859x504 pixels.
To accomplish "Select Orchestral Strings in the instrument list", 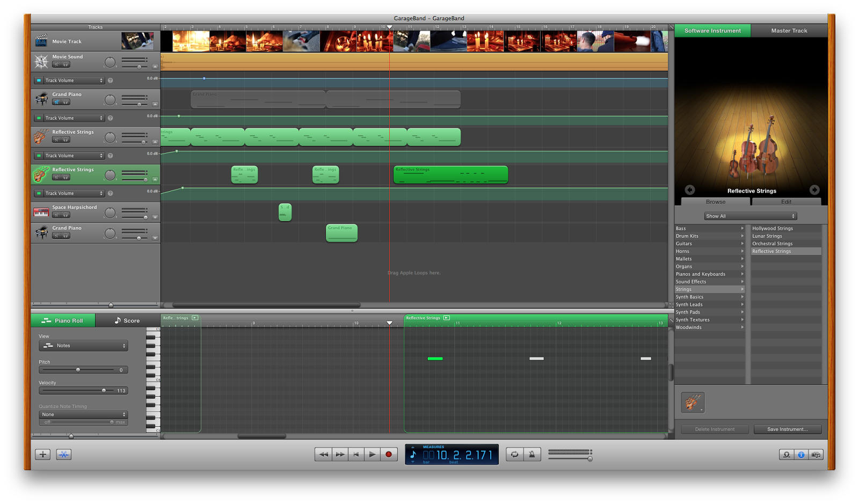I will [x=786, y=244].
